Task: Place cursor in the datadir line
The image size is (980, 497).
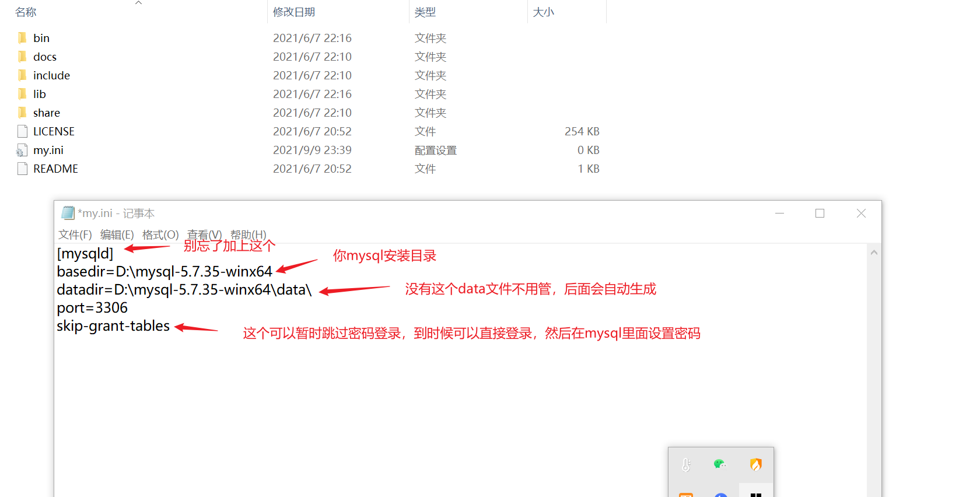Action: click(x=184, y=290)
